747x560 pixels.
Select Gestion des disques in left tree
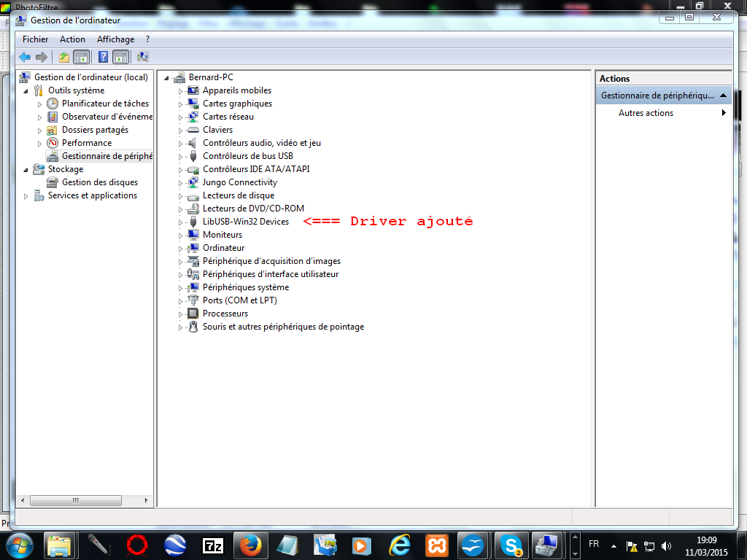pos(99,182)
